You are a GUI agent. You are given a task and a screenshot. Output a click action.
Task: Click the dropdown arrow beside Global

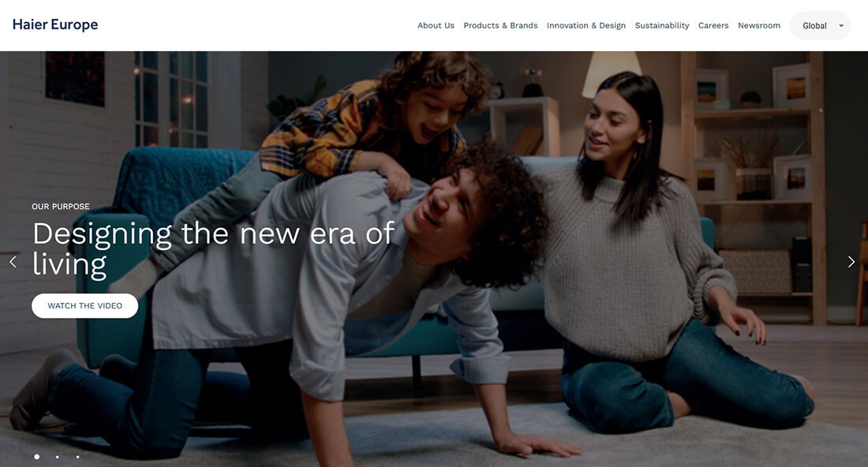[841, 25]
